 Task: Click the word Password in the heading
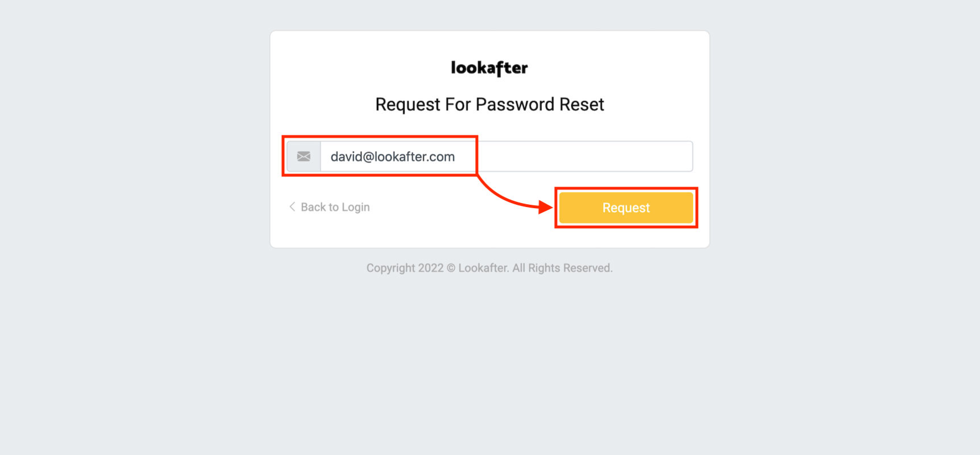tap(514, 105)
